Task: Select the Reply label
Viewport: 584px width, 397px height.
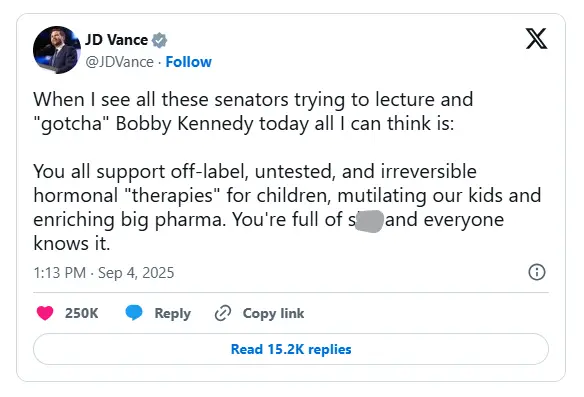Action: (172, 313)
